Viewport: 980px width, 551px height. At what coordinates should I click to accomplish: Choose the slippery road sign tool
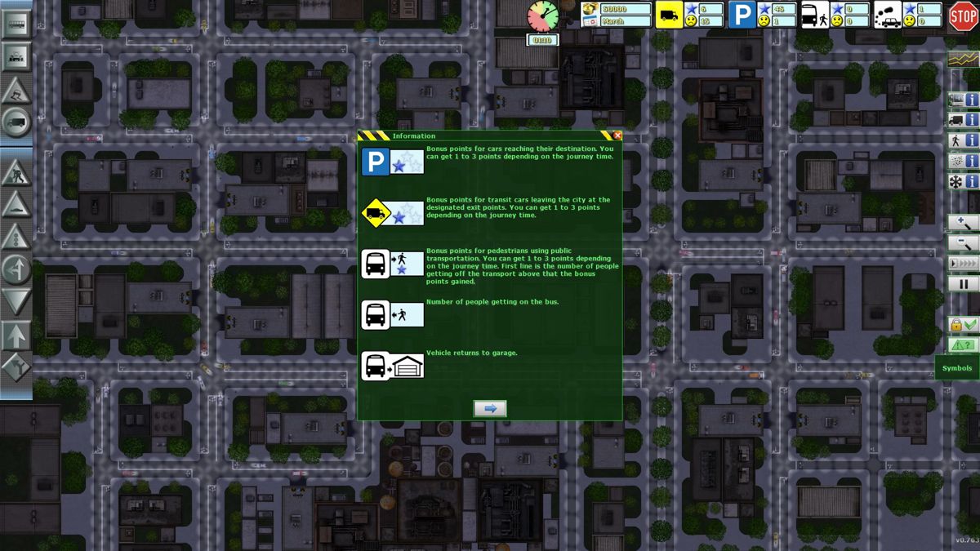[16, 91]
